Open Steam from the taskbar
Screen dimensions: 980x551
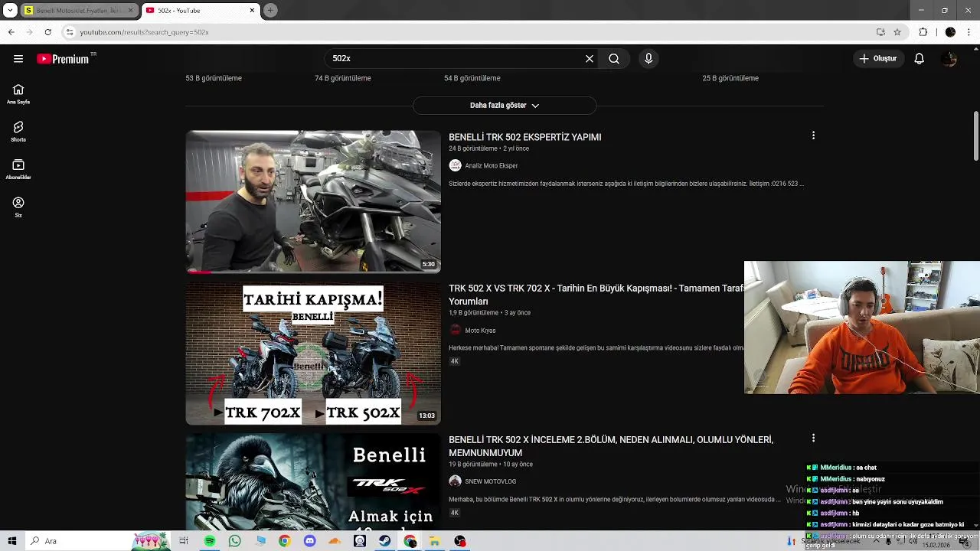pos(384,541)
